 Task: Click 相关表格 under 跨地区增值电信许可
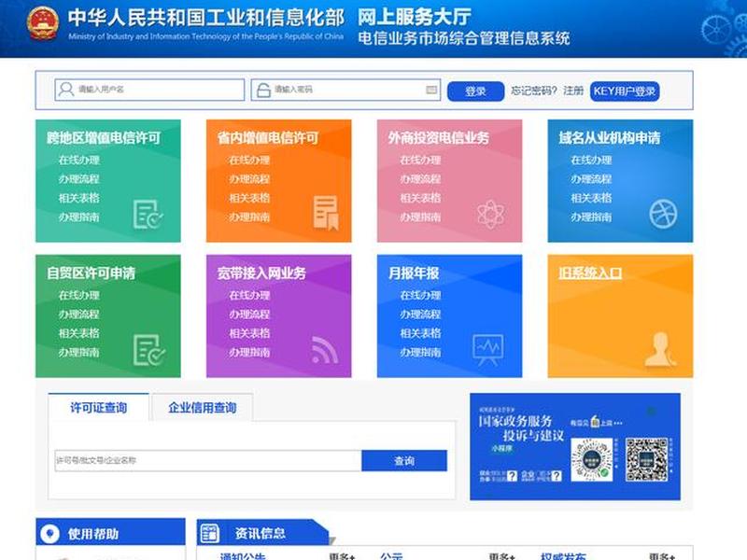pyautogui.click(x=79, y=198)
